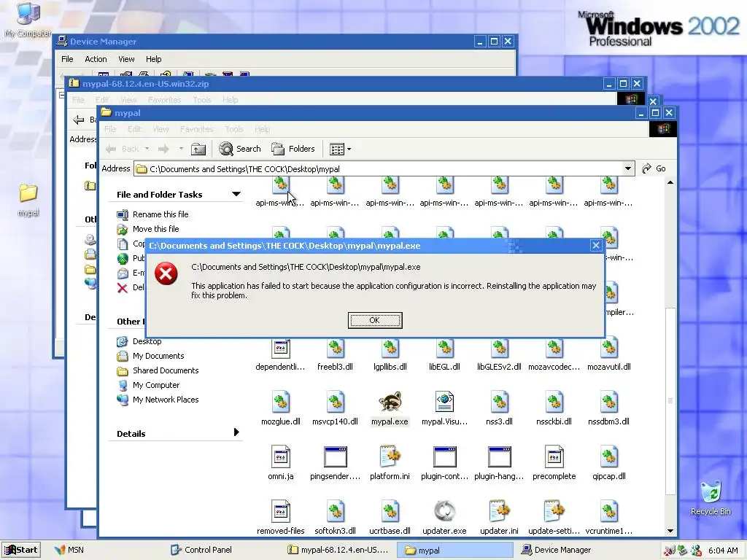Open View menu in Device Manager
The width and height of the screenshot is (747, 560).
pyautogui.click(x=126, y=59)
